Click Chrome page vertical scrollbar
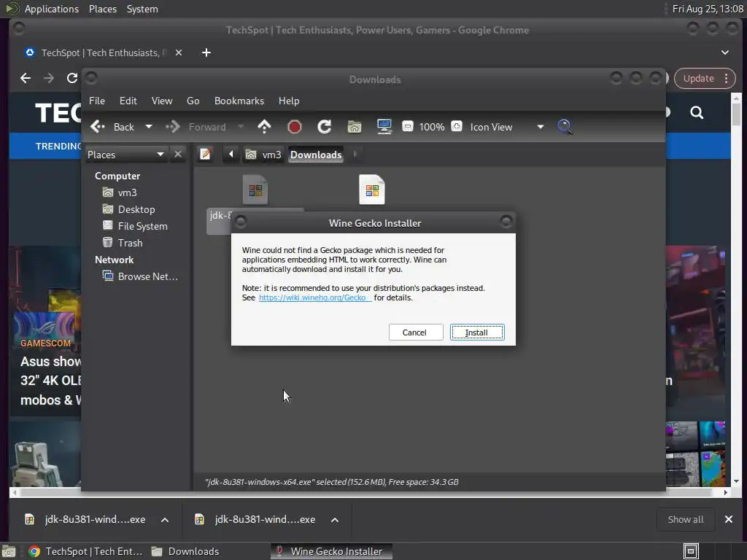 [x=737, y=115]
